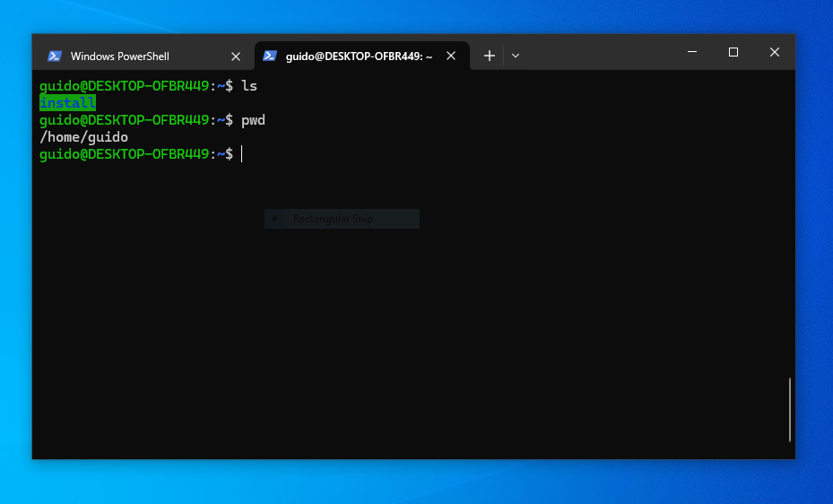Click PowerShell icon on first tab
833x504 pixels.
(55, 56)
